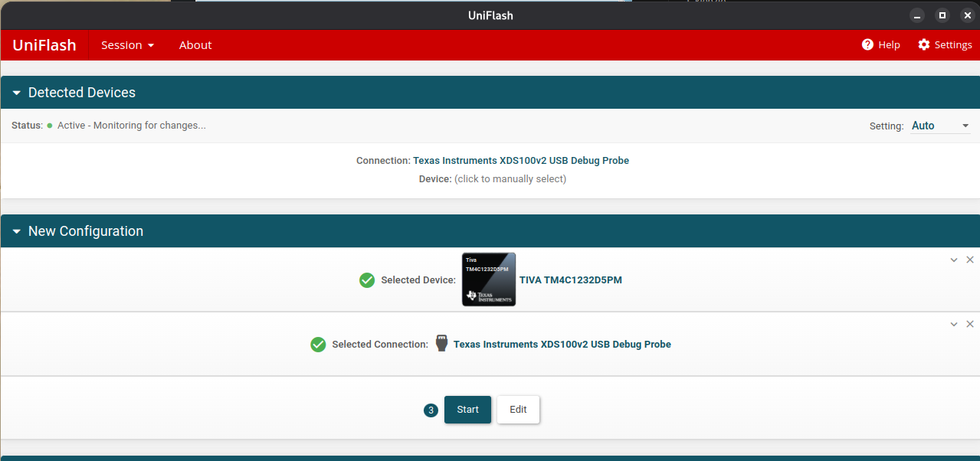Click 'Active - Monitoring for changes...' status text
This screenshot has height=461, width=980.
tap(132, 125)
